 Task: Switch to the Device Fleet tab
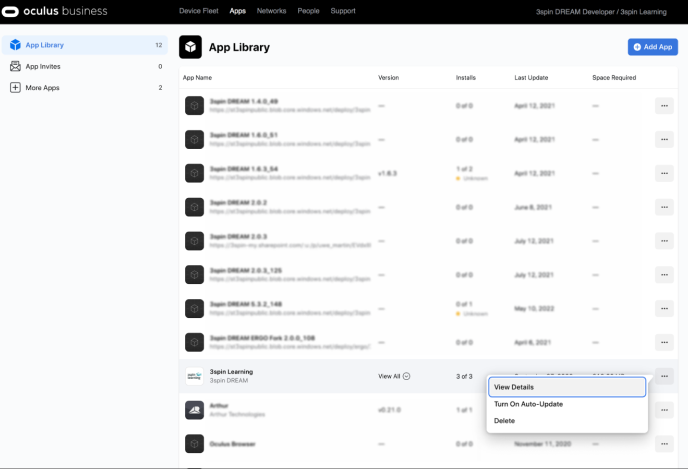coord(199,11)
